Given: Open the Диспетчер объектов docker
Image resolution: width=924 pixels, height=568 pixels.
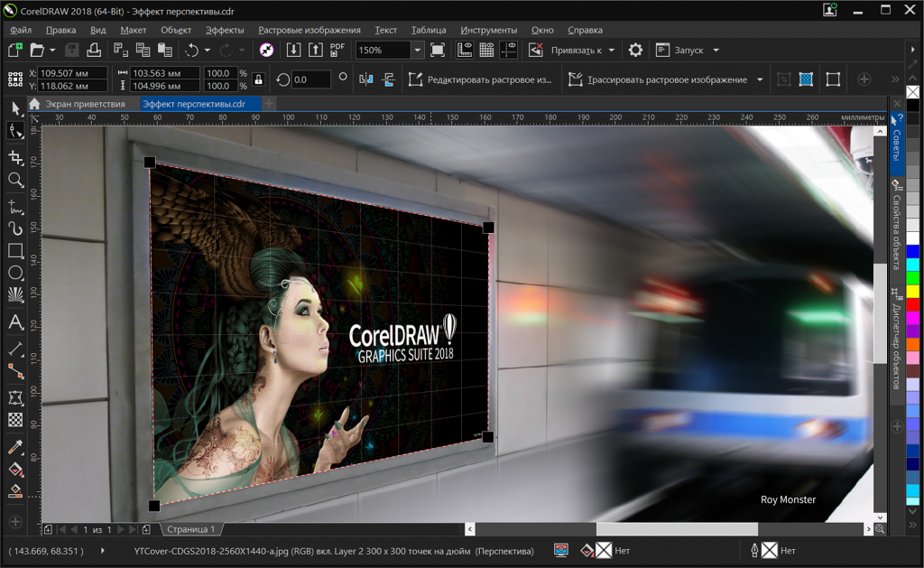Looking at the screenshot, I should click(x=896, y=340).
